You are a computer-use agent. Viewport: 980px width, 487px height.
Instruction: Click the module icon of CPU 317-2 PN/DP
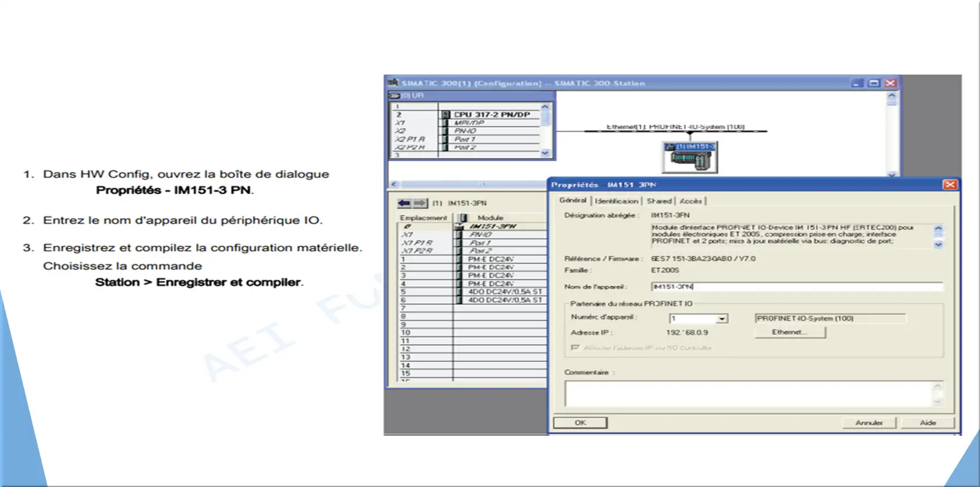445,115
